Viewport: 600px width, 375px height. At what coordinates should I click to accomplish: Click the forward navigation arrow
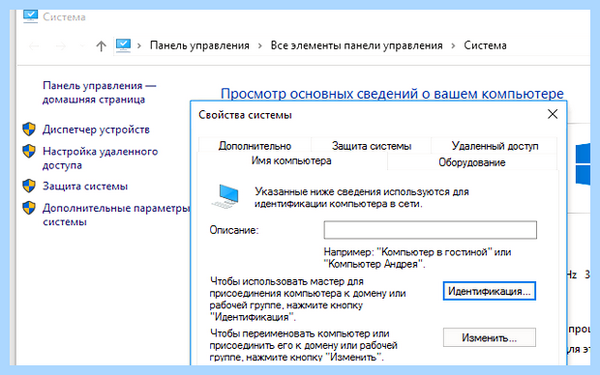coord(61,46)
